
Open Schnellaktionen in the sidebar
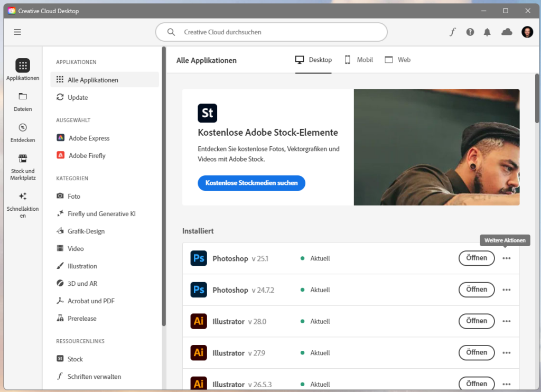coord(23,204)
